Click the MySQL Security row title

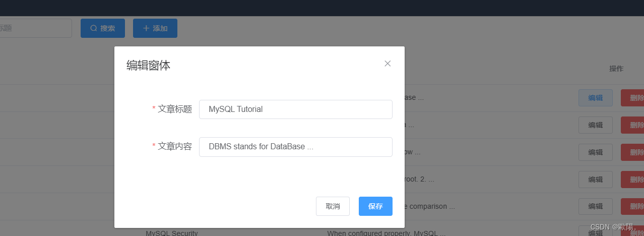click(172, 233)
